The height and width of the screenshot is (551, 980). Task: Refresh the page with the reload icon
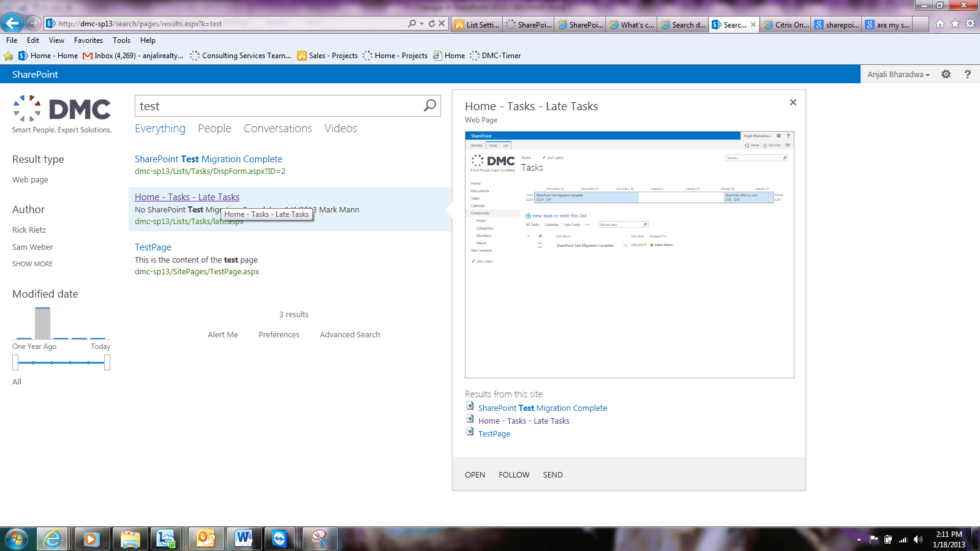coord(431,23)
